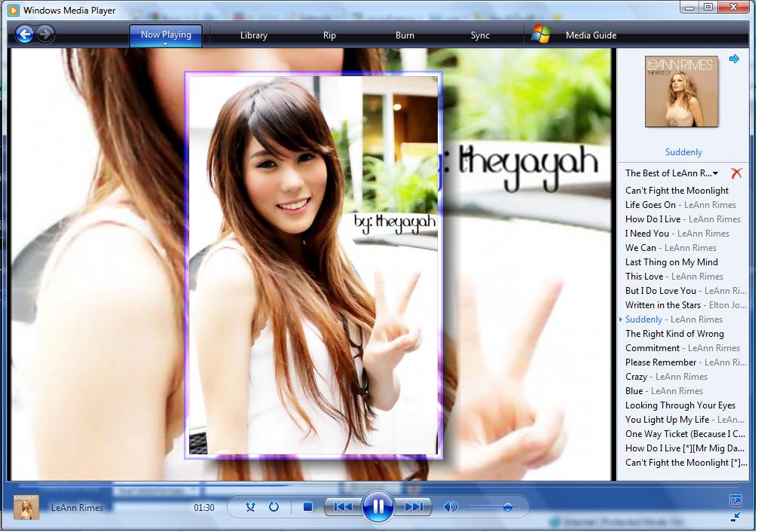The image size is (758, 532).
Task: Click the small album thumbnail beside LeAnn Rimes
Action: point(26,507)
